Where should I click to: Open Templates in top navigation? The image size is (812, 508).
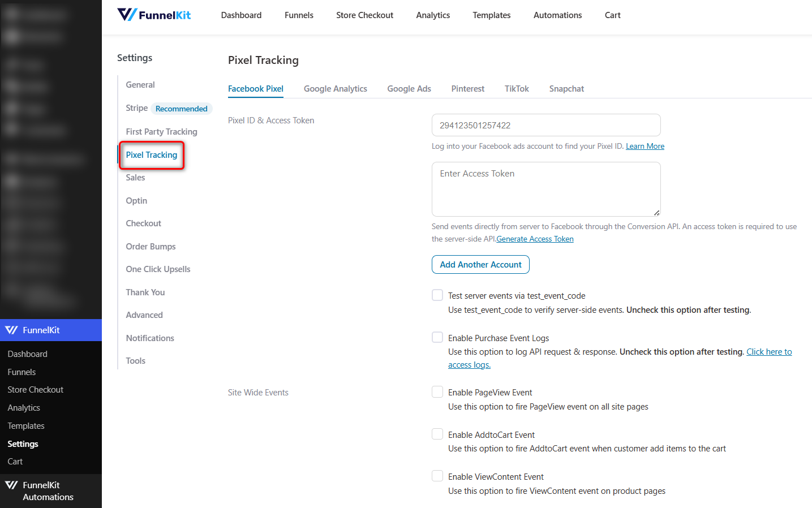point(492,15)
